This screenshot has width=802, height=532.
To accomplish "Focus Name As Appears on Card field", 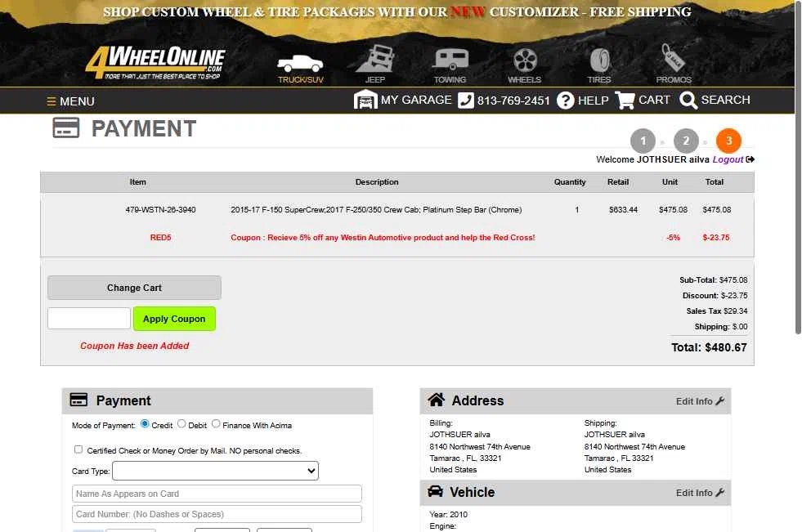I will click(x=217, y=494).
